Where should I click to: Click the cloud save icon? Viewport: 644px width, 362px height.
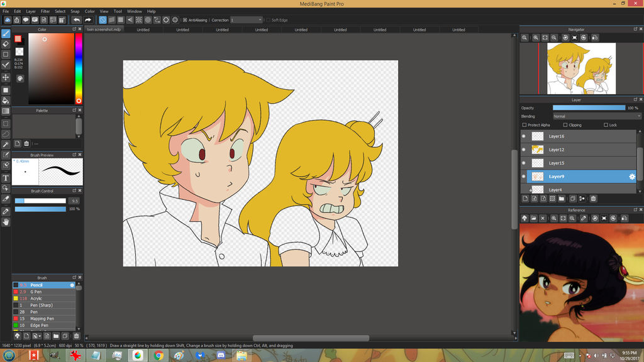[8, 19]
